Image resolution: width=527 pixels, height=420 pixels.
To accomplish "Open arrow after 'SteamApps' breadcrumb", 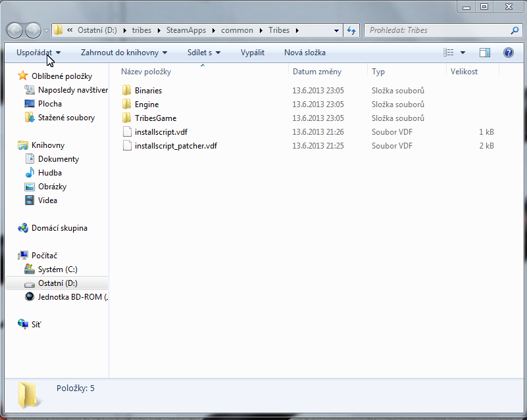I will tap(213, 30).
